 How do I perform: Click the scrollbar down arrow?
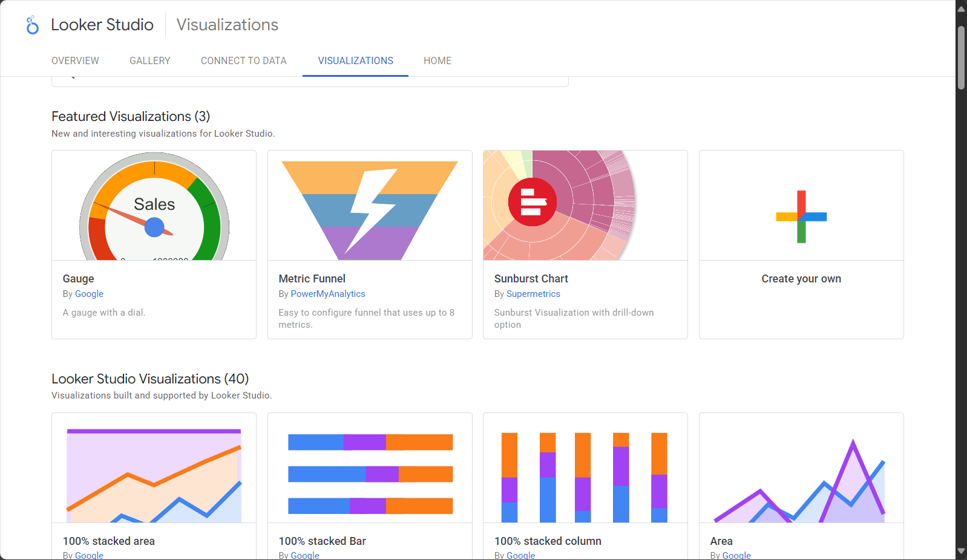click(961, 552)
